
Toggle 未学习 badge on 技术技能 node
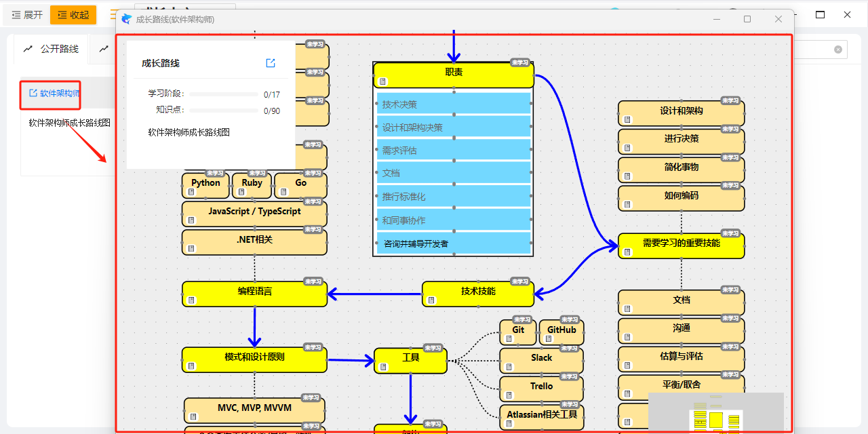click(x=520, y=281)
